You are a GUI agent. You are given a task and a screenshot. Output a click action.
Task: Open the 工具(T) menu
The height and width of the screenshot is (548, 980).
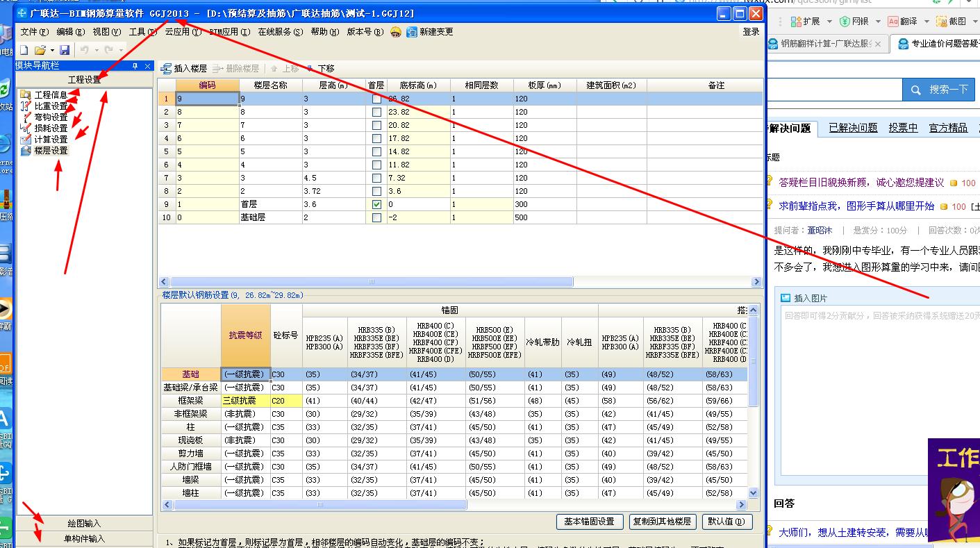(142, 32)
